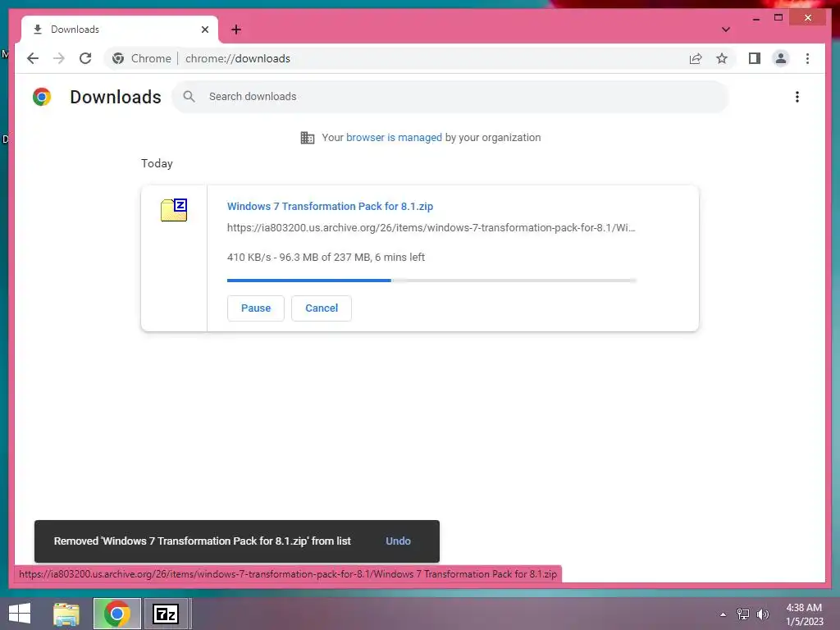Open Chrome's three-dot main menu
840x630 pixels.
pyautogui.click(x=807, y=58)
